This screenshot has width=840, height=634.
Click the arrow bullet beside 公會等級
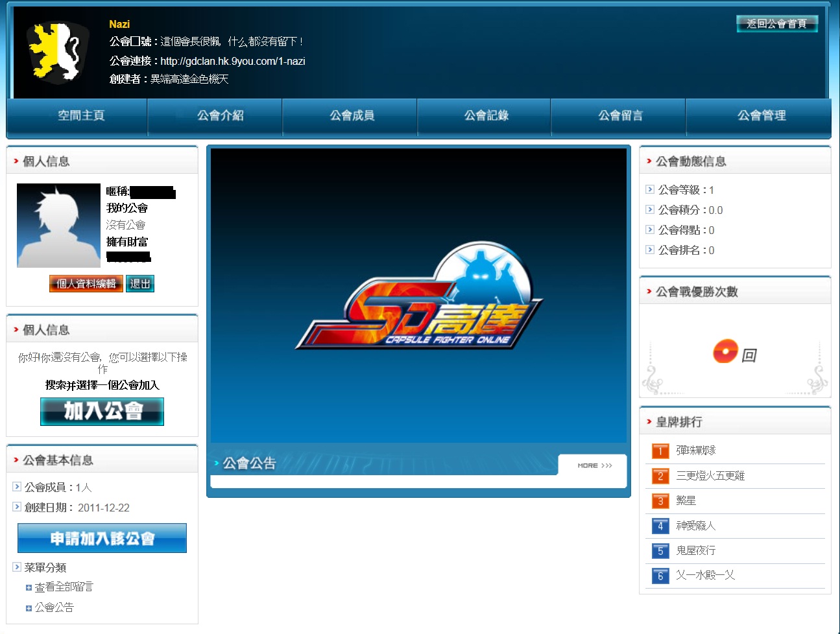pyautogui.click(x=650, y=189)
